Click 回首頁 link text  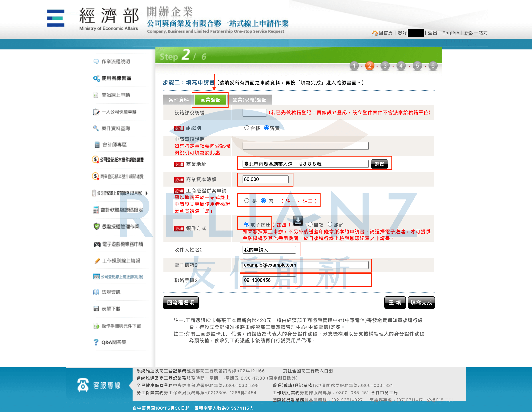point(386,33)
